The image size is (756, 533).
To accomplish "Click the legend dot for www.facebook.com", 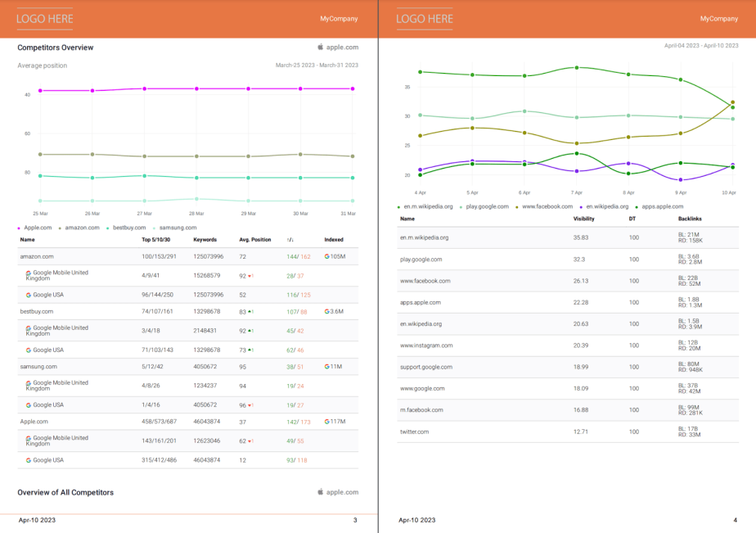I will 517,207.
